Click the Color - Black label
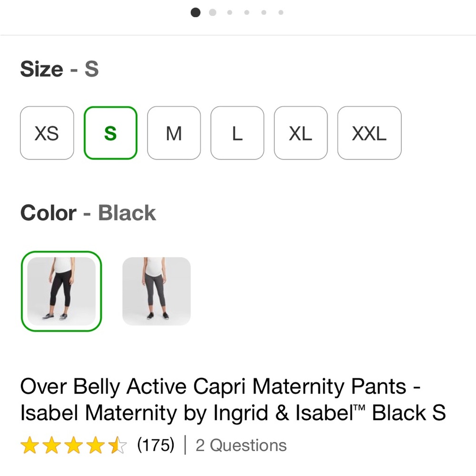Screen dimensions: 476x476 click(x=88, y=212)
